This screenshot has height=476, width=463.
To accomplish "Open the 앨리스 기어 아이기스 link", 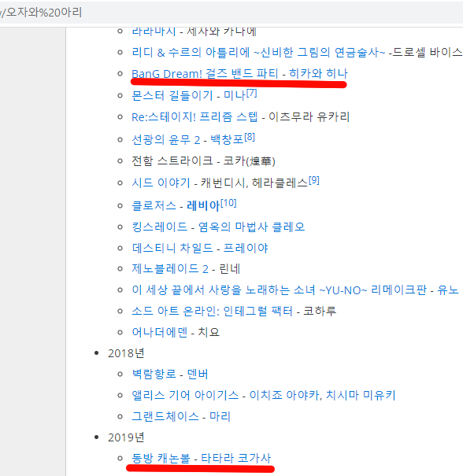I will click(185, 396).
